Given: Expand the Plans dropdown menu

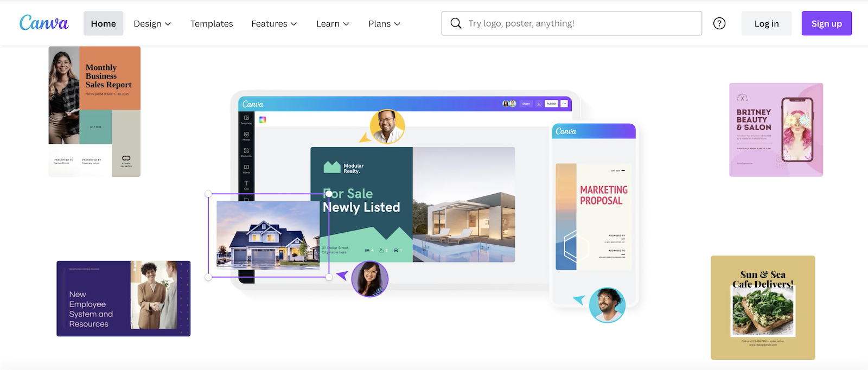Looking at the screenshot, I should pos(384,23).
